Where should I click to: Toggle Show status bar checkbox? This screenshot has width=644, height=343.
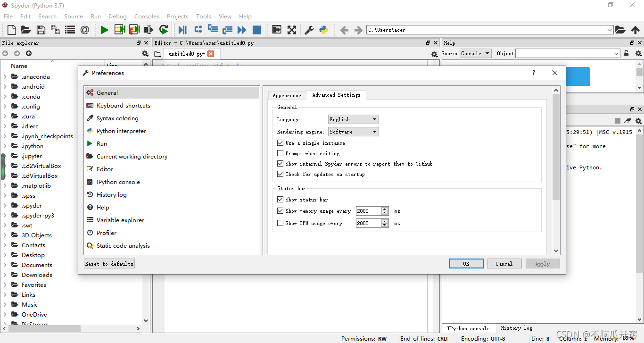[x=281, y=200]
